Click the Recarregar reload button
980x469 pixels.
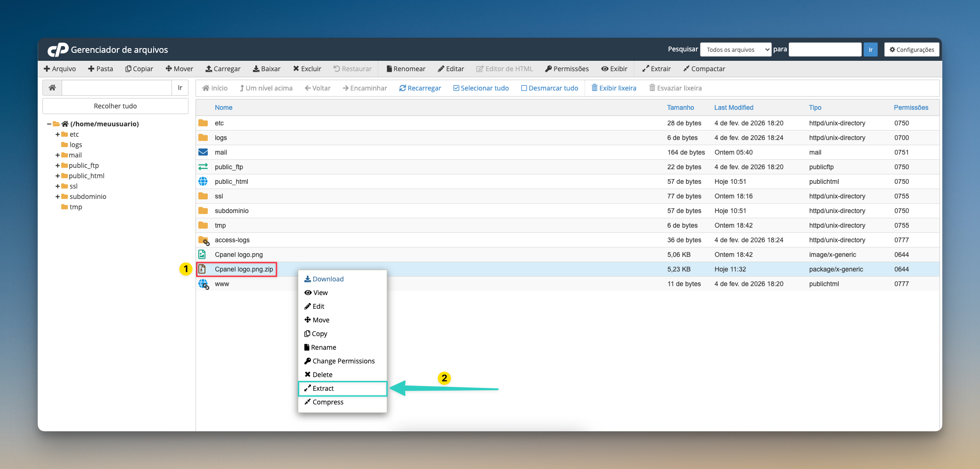point(420,88)
